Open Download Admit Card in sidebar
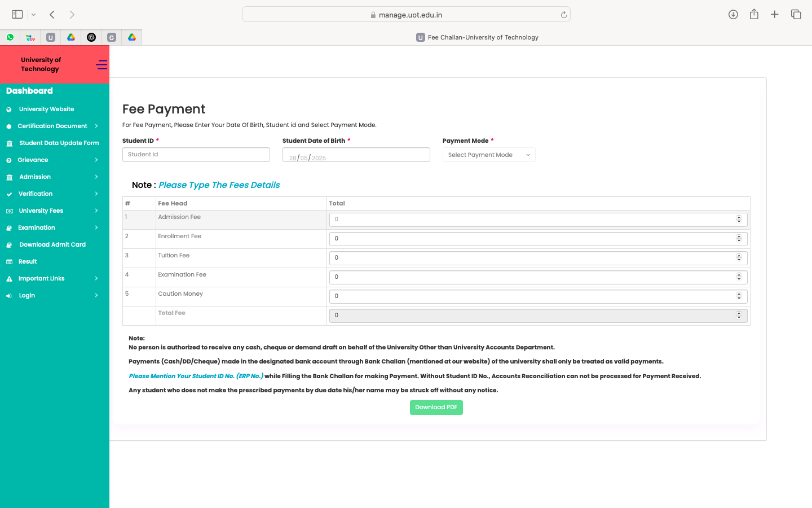 [52, 244]
